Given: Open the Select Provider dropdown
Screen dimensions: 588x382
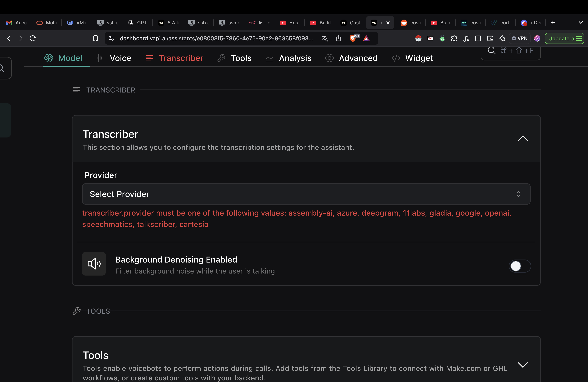Looking at the screenshot, I should [x=306, y=194].
